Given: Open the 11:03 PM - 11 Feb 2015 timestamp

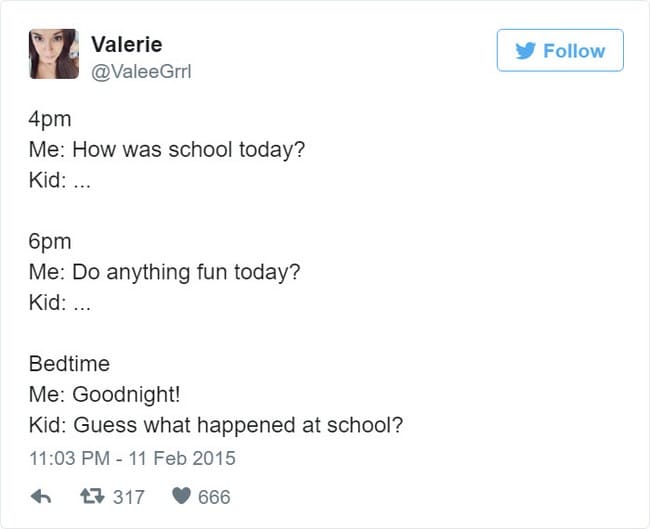Looking at the screenshot, I should (132, 459).
